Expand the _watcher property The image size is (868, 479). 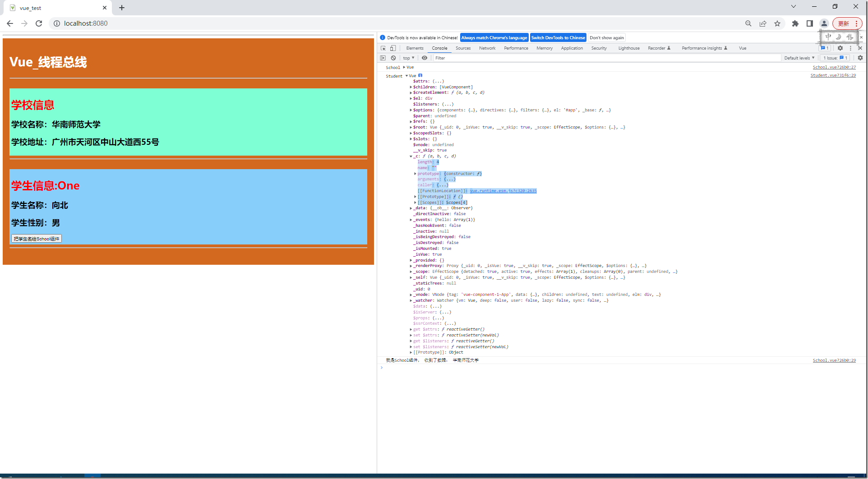pos(411,300)
